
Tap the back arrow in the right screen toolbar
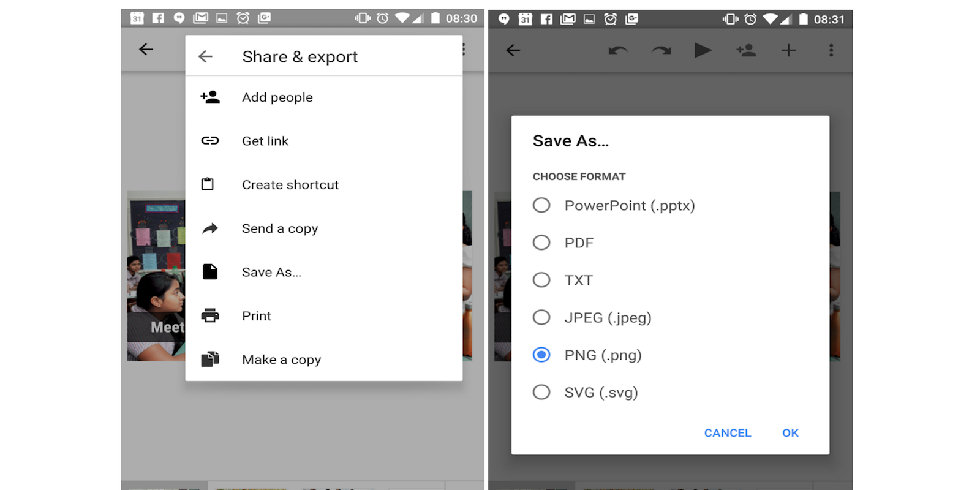513,50
